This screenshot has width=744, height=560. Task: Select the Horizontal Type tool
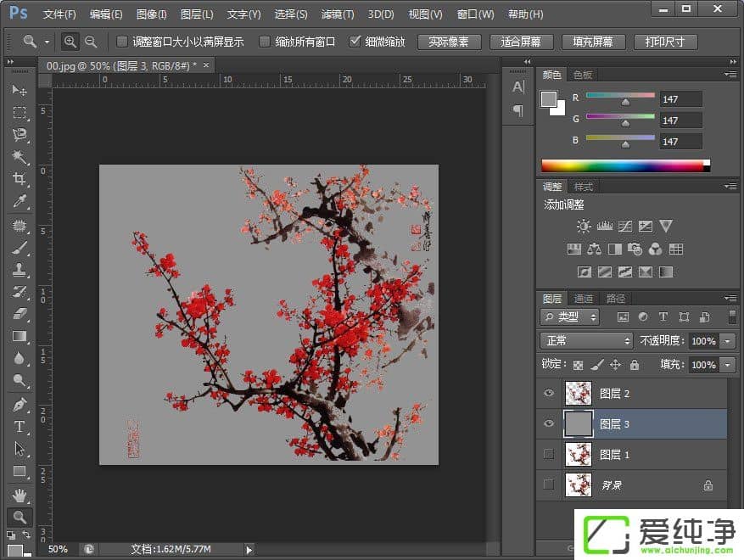[x=20, y=427]
